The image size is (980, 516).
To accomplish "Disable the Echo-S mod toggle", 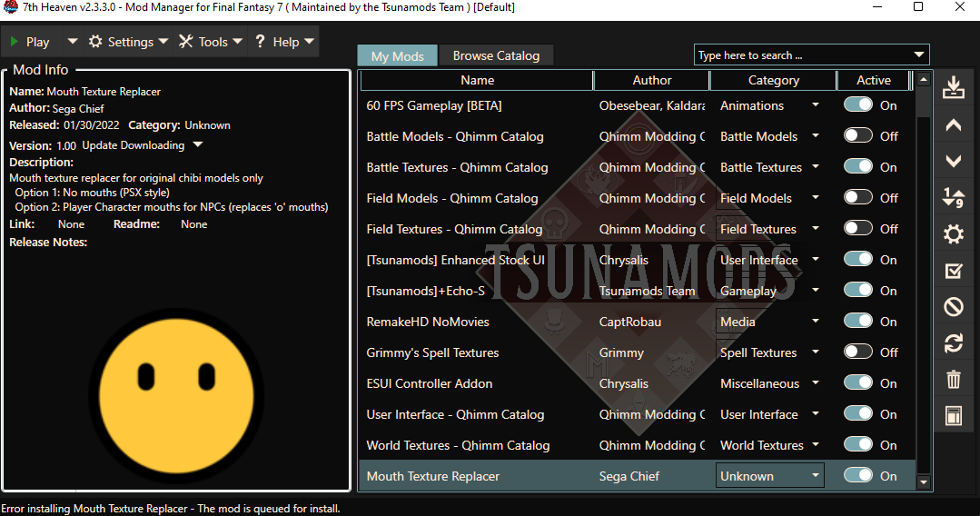I will click(x=857, y=290).
